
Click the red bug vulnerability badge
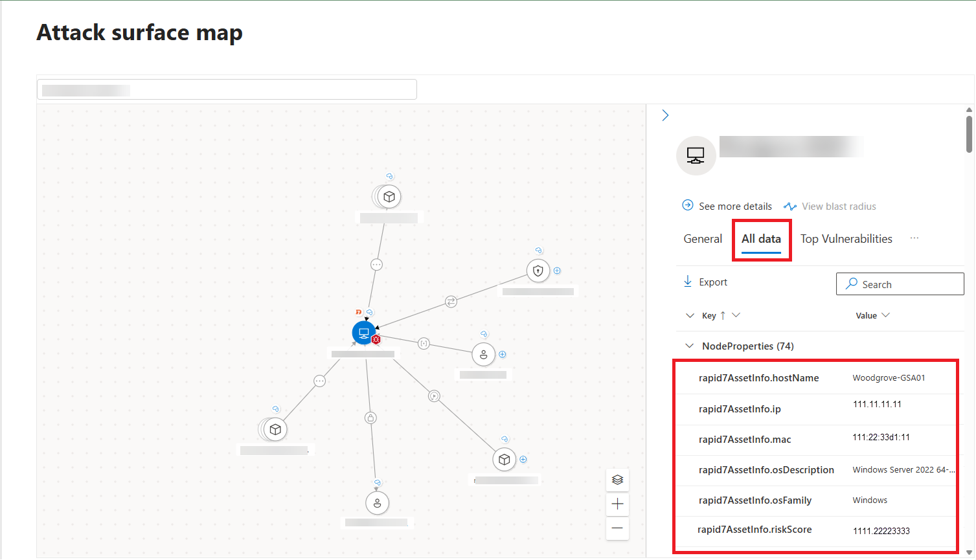pos(376,339)
